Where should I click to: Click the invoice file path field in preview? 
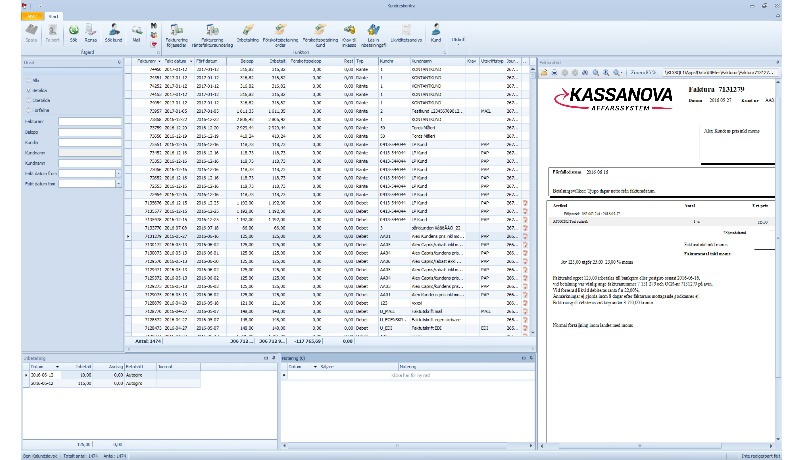click(720, 73)
